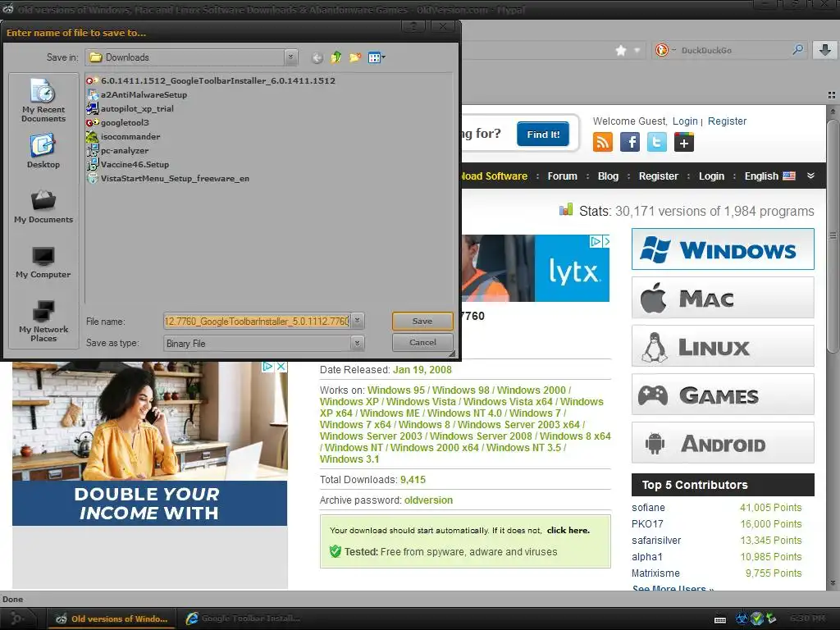Viewport: 840px width, 630px height.
Task: Open My Network Places in save dialog
Action: 43,322
